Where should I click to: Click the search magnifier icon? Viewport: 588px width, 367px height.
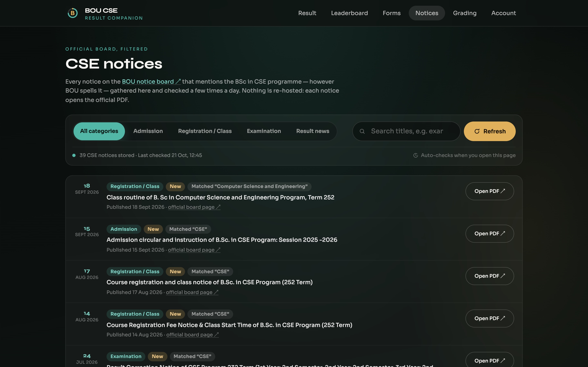coord(362,131)
